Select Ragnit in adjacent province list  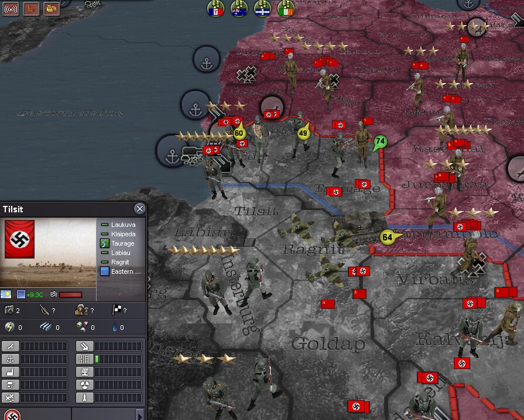(x=119, y=262)
